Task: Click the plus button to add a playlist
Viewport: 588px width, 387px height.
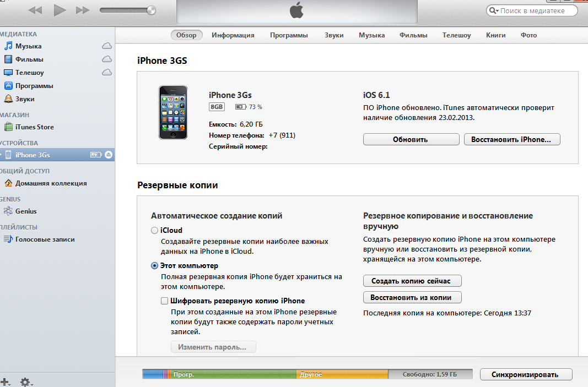Action: [5, 382]
